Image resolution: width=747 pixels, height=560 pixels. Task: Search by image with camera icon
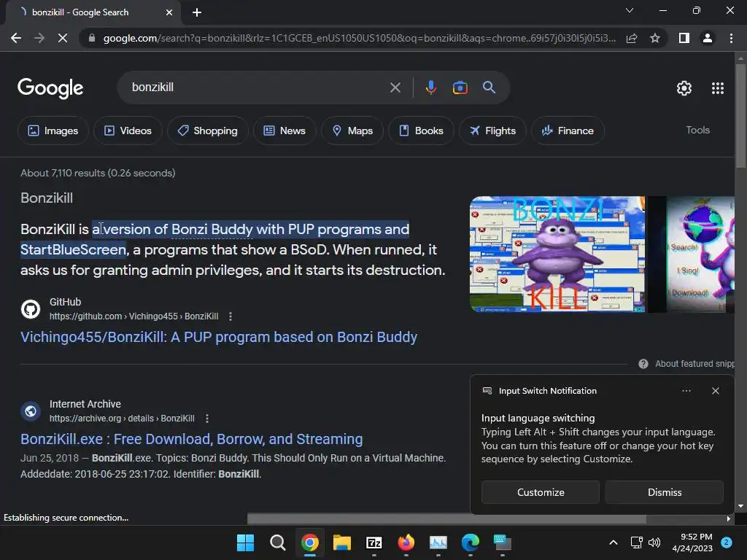point(460,87)
